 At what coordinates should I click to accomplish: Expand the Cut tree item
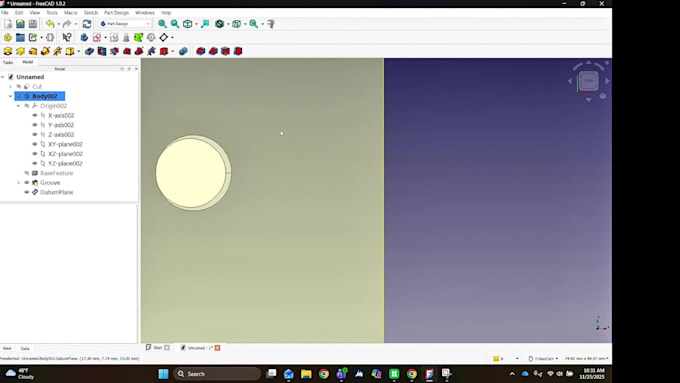[x=10, y=87]
